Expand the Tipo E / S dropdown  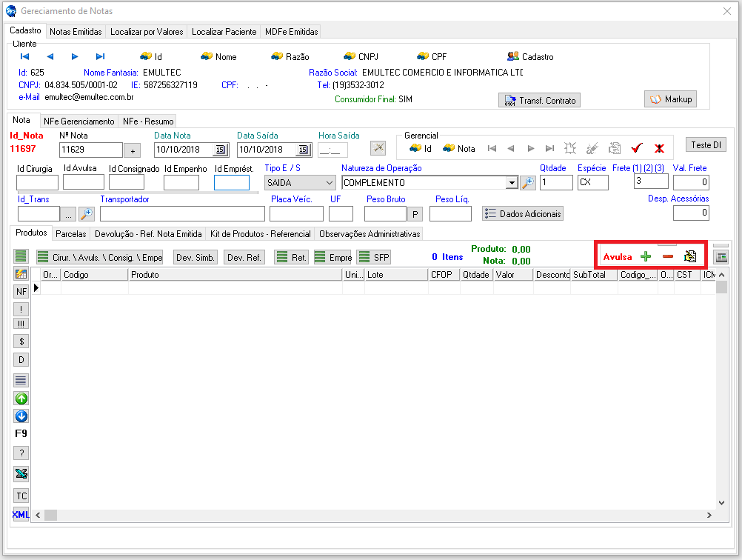pyautogui.click(x=330, y=183)
